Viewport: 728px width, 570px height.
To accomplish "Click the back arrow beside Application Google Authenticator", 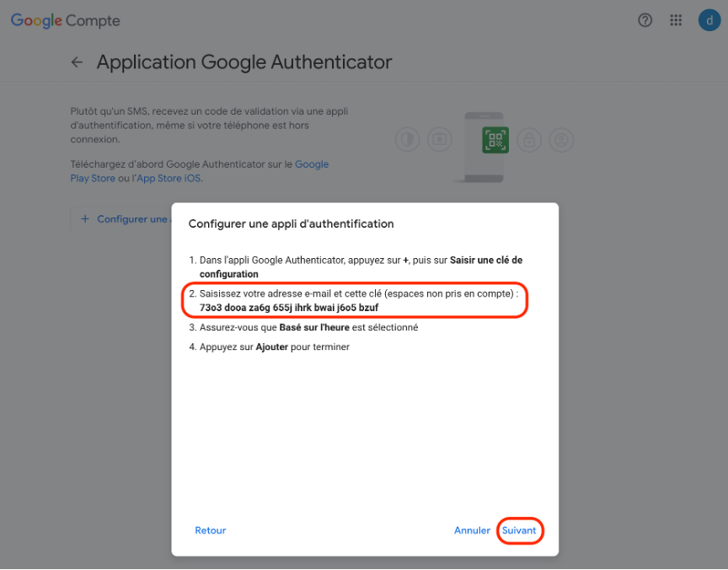I will click(77, 62).
